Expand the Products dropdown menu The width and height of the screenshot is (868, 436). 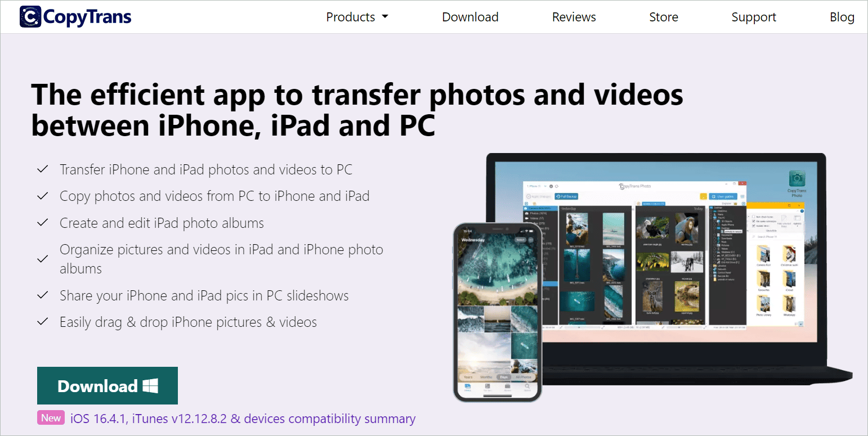pos(357,17)
